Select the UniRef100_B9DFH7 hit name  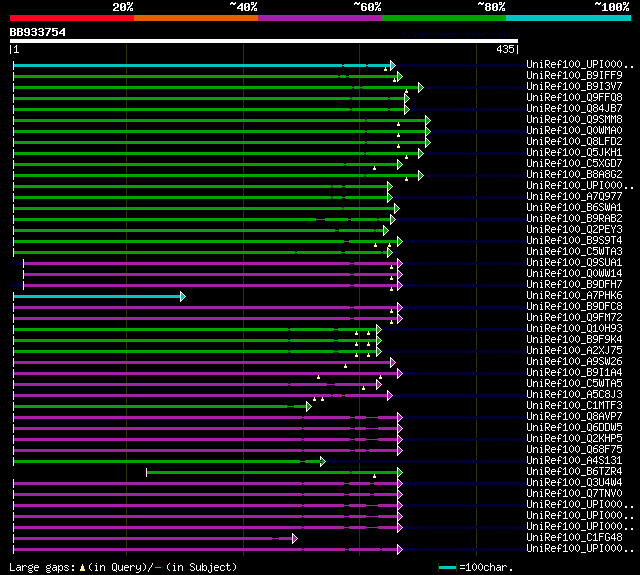(x=574, y=285)
